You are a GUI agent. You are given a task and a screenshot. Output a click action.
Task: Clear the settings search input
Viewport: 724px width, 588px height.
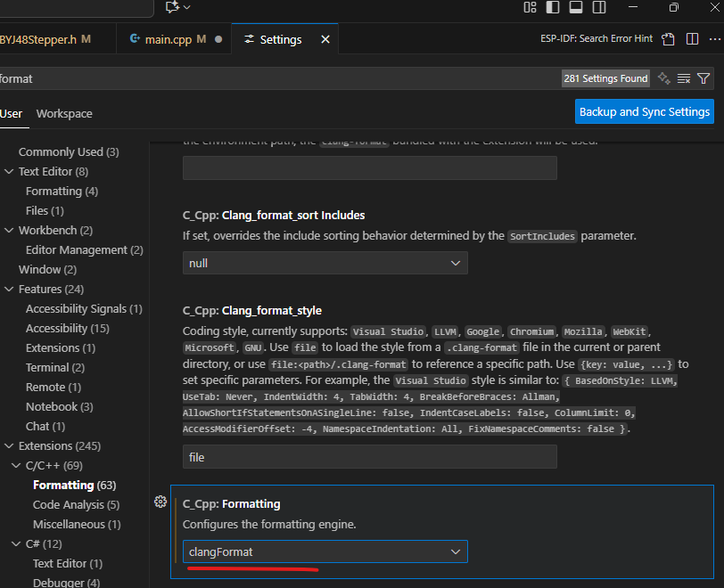click(x=684, y=78)
